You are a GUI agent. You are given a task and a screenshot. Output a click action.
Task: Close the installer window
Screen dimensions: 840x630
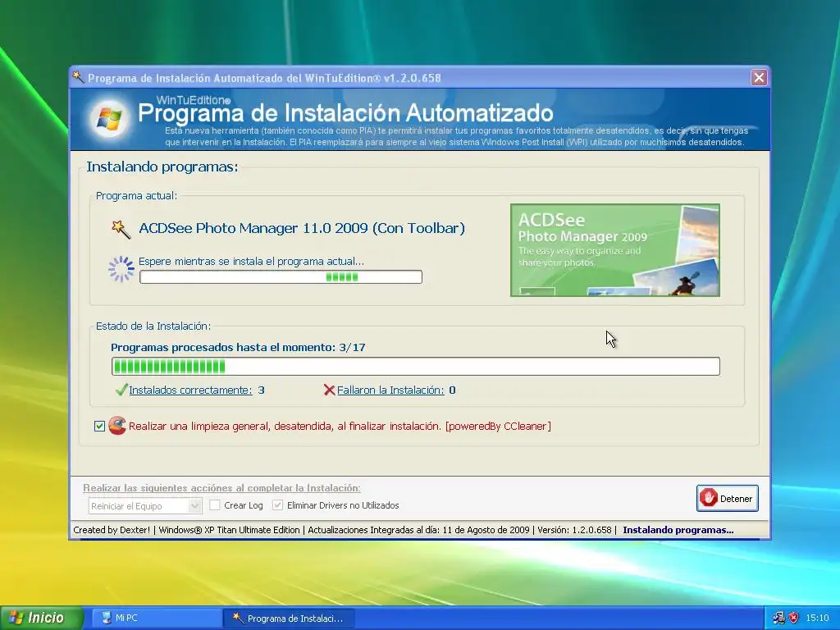pos(759,78)
